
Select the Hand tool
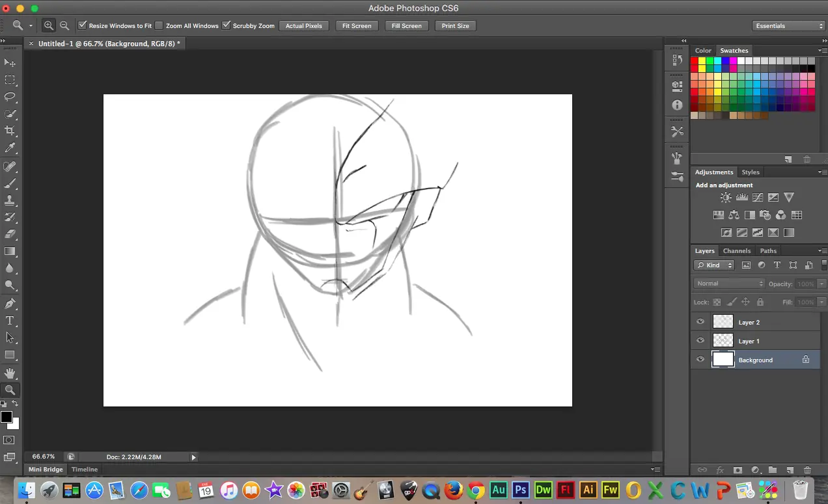point(10,373)
